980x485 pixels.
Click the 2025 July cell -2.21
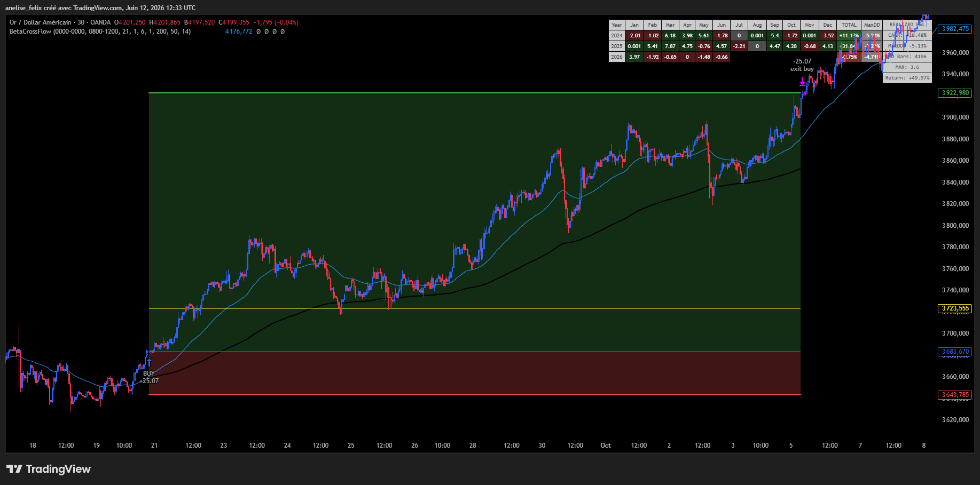739,46
